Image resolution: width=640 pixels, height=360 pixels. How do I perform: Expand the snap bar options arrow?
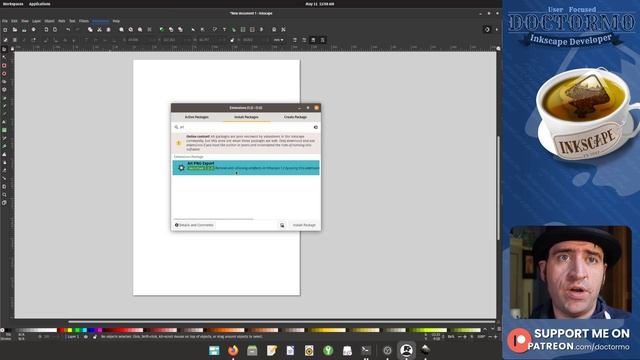click(497, 30)
